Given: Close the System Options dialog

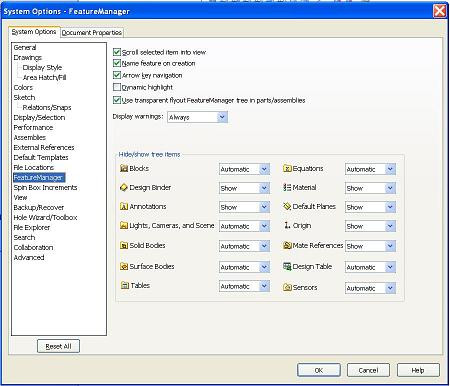Looking at the screenshot, I should click(x=440, y=11).
